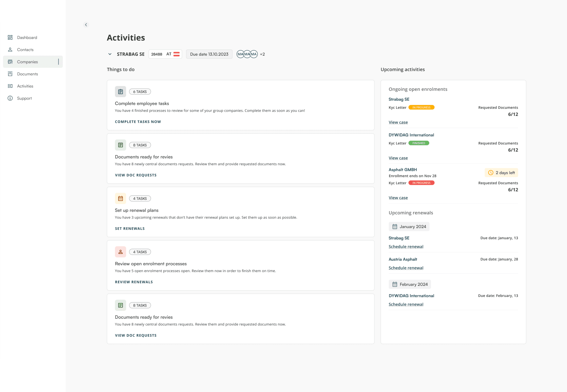This screenshot has height=392, width=567.
Task: Click the 8 TASKS badge on first documents card
Action: (140, 145)
